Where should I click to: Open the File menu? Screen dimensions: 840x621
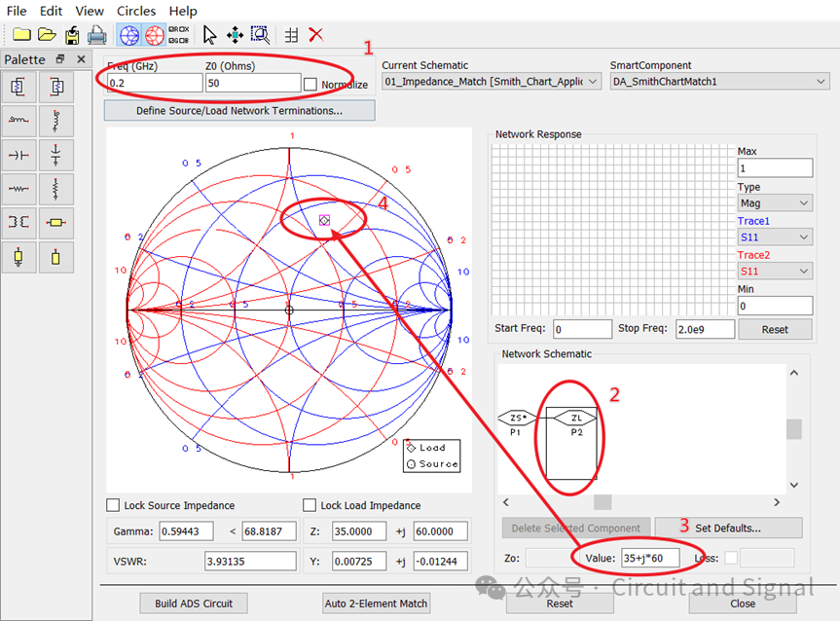17,11
